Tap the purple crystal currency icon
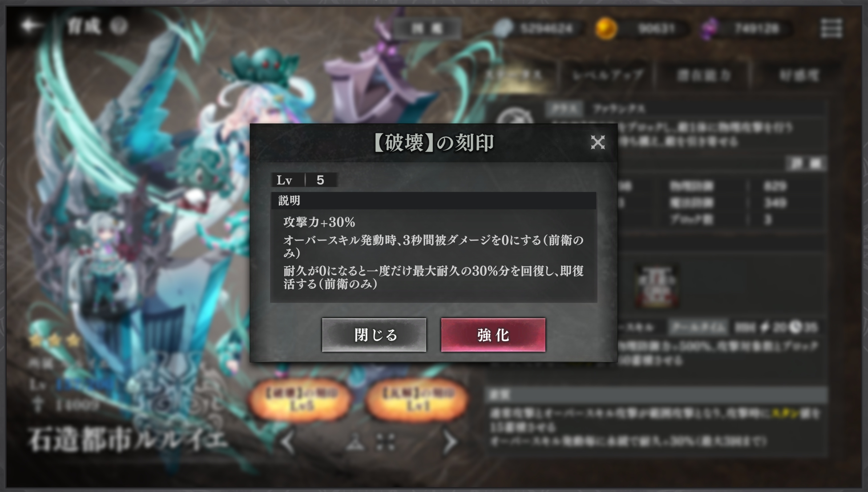Screen dimensions: 868x492 [x=709, y=29]
